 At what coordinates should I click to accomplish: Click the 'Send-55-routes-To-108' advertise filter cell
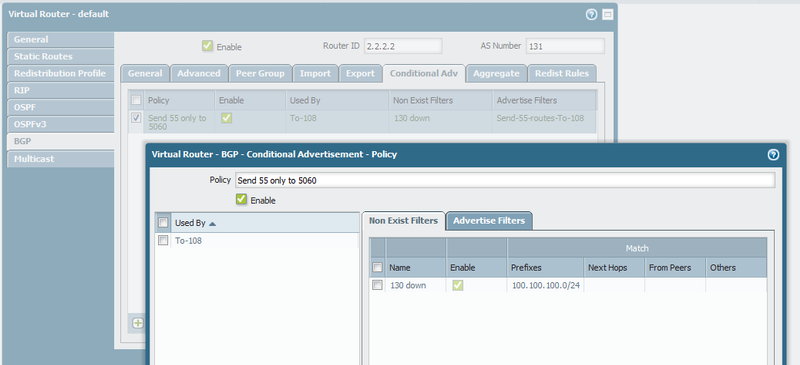click(540, 118)
